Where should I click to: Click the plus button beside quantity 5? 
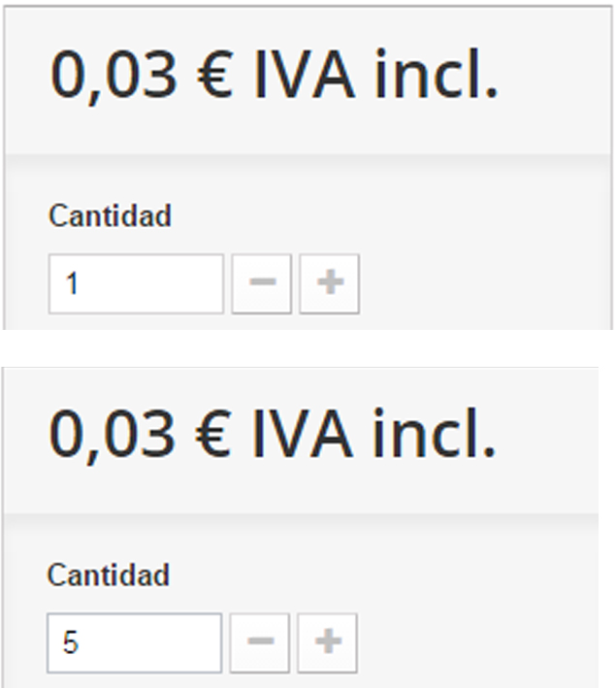pos(328,642)
